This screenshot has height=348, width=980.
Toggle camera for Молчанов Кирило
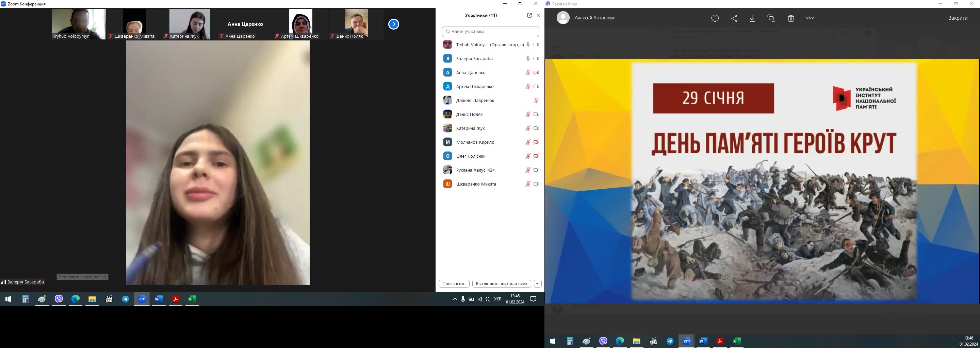point(536,142)
